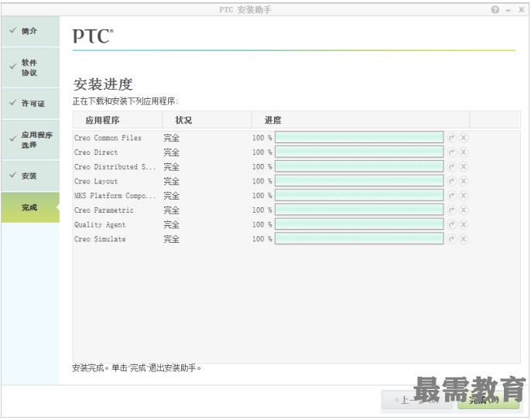Select the Creo Direct entry

tap(96, 152)
